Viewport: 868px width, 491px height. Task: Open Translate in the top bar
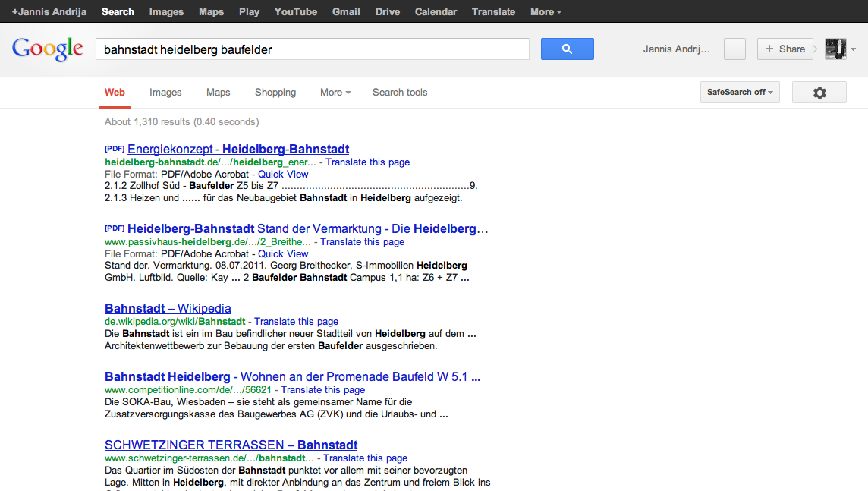point(493,11)
